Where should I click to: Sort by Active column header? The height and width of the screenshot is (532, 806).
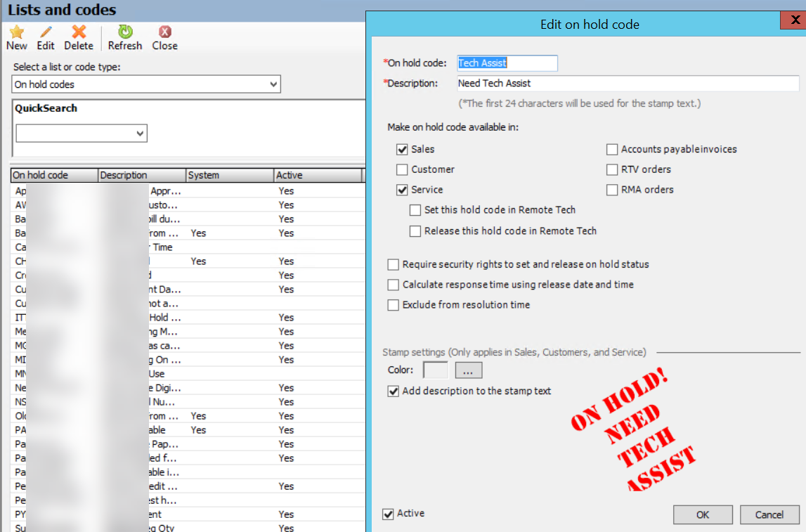coord(318,175)
